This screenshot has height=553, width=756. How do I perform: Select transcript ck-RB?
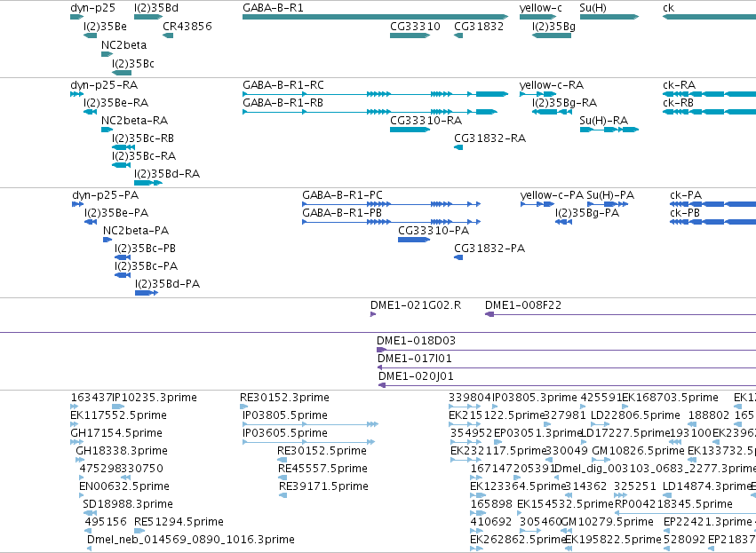click(x=709, y=112)
